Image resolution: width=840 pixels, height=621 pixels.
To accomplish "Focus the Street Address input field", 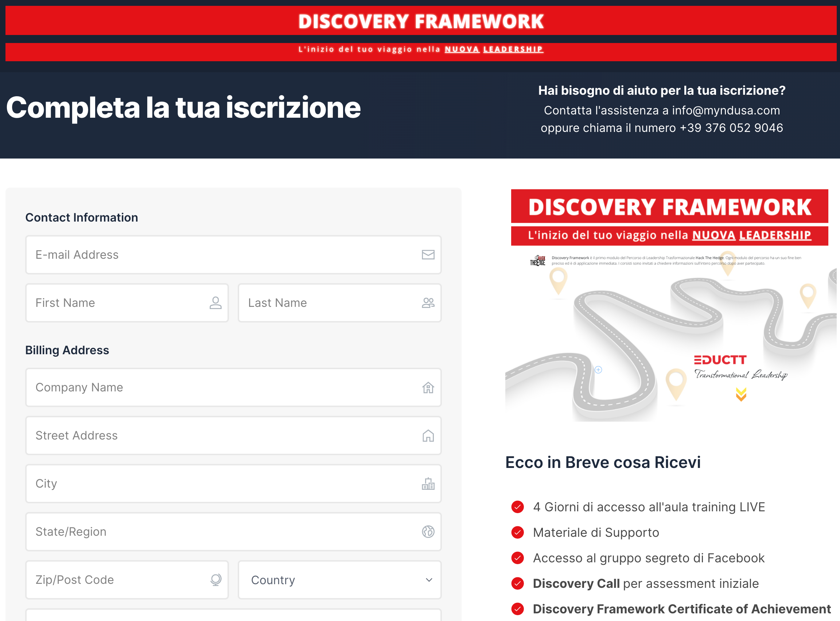I will coord(233,436).
